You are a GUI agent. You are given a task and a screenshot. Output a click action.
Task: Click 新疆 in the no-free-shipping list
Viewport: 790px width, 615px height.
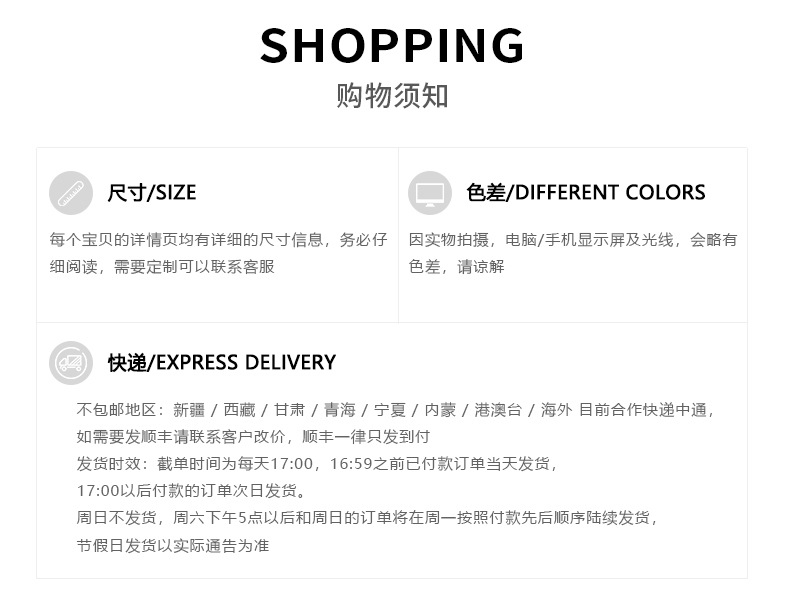click(x=188, y=410)
